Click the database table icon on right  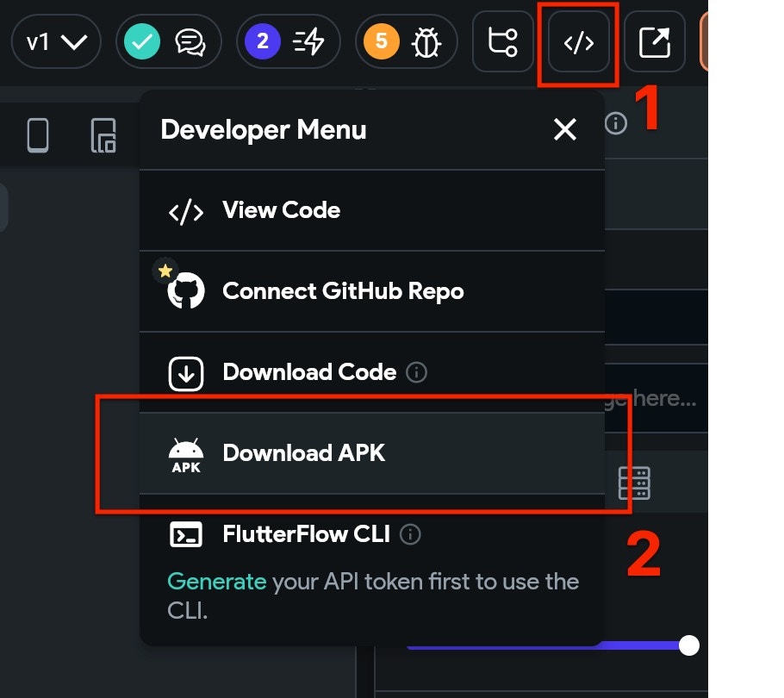634,483
